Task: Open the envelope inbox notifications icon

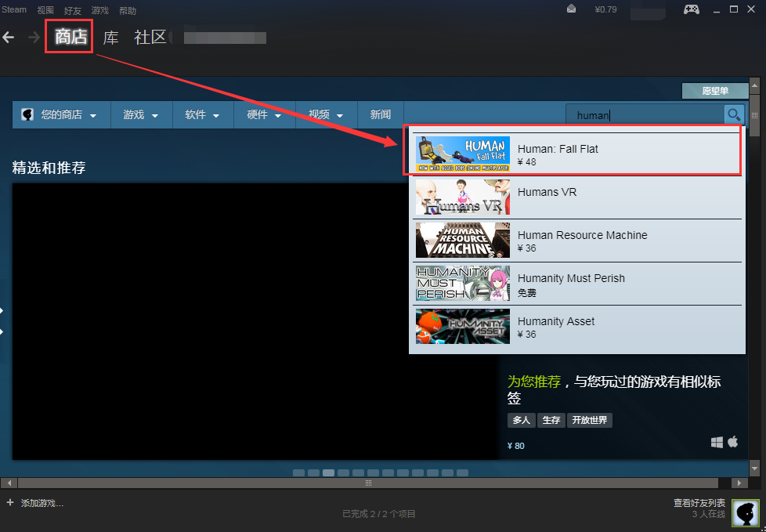Action: click(571, 9)
